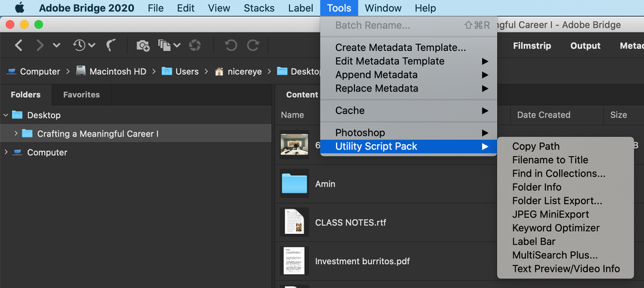
Task: Collapse the Desktop folder tree item
Action: point(5,115)
